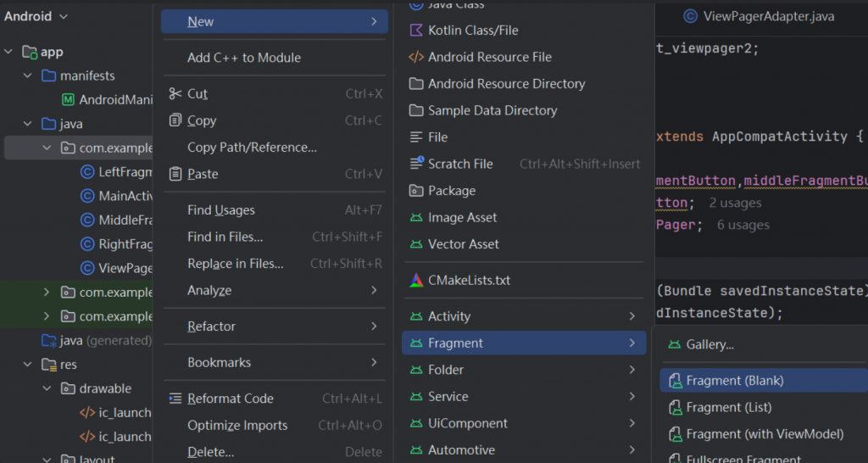The width and height of the screenshot is (868, 463).
Task: Click the CMakeLists.txt triangle icon
Action: tap(415, 280)
